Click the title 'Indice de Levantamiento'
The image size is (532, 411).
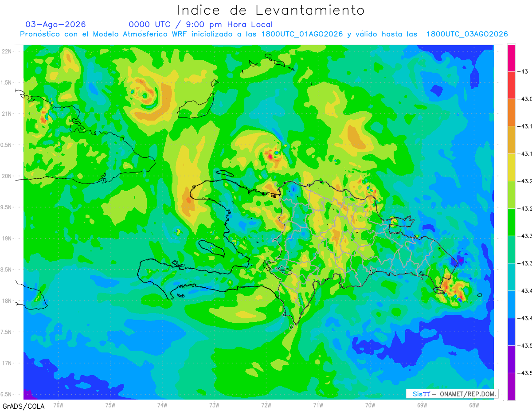click(271, 10)
